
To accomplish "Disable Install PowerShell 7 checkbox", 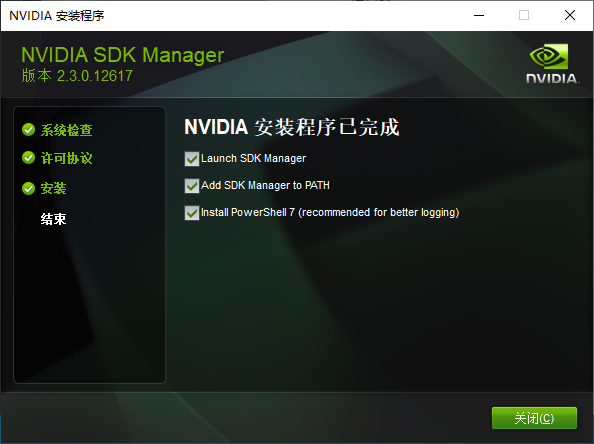I will [192, 213].
